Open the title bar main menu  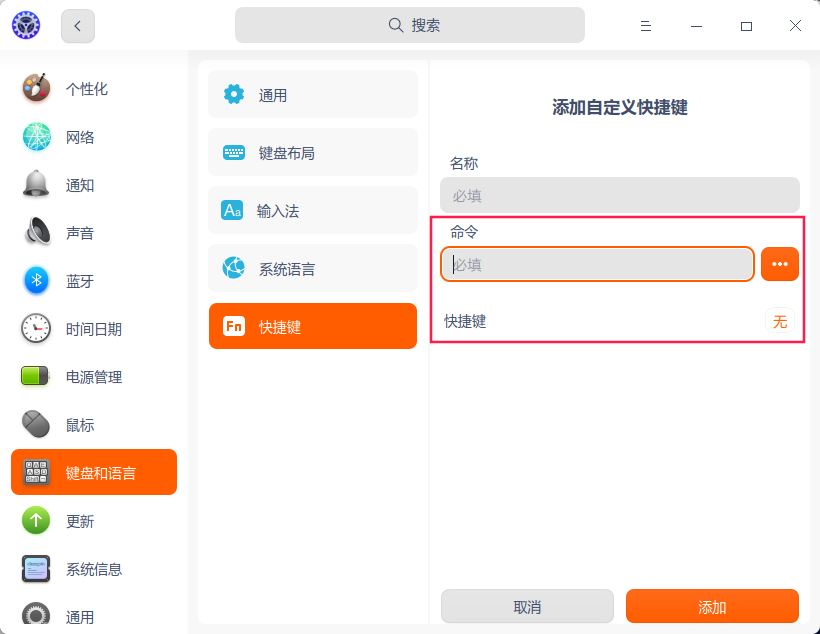pos(647,26)
